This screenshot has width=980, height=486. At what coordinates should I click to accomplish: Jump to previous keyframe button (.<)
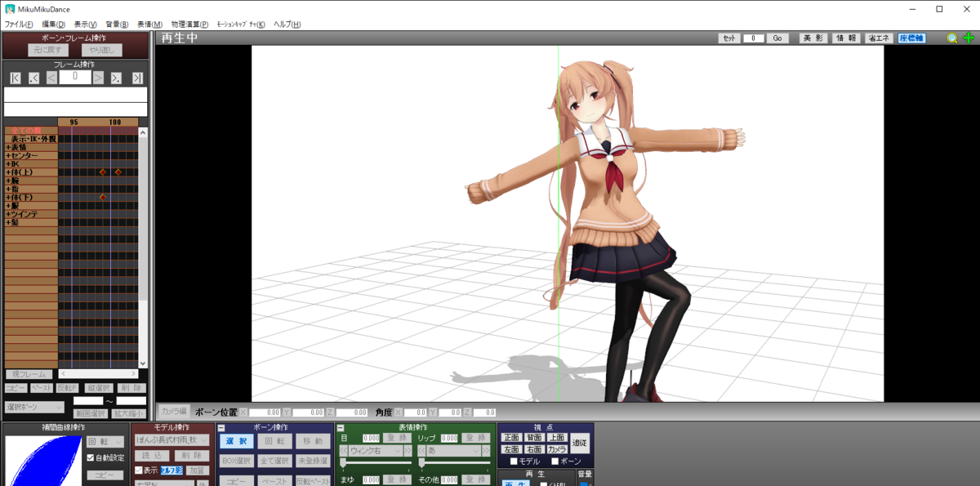tap(33, 78)
